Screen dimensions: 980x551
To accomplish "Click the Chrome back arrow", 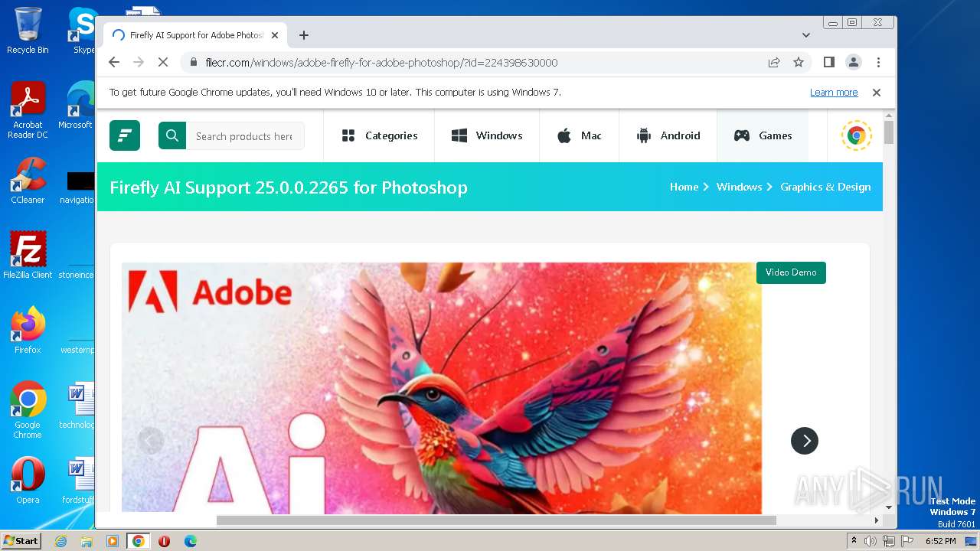I will [114, 63].
